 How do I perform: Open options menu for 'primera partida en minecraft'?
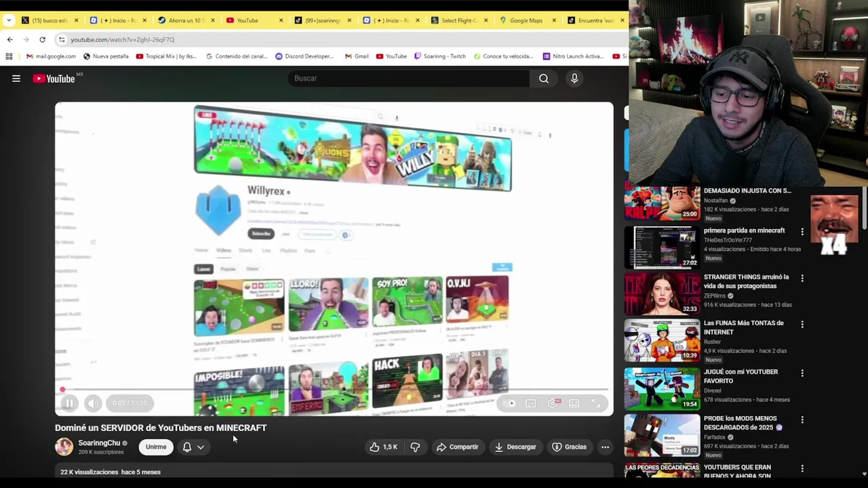[802, 232]
